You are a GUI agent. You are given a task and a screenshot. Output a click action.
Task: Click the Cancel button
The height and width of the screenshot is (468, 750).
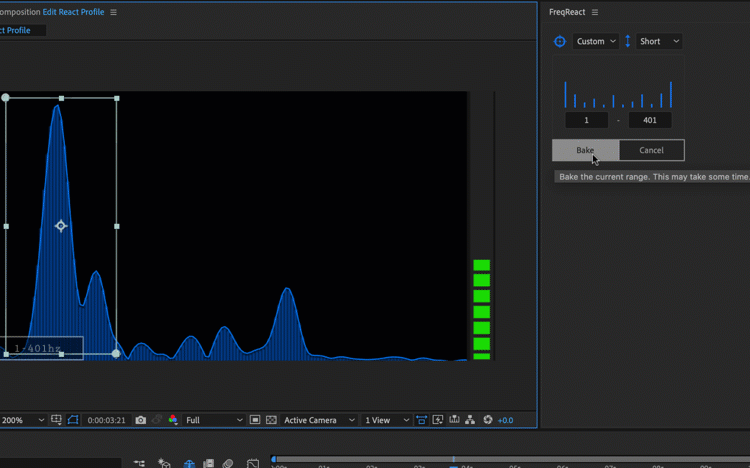(x=651, y=150)
